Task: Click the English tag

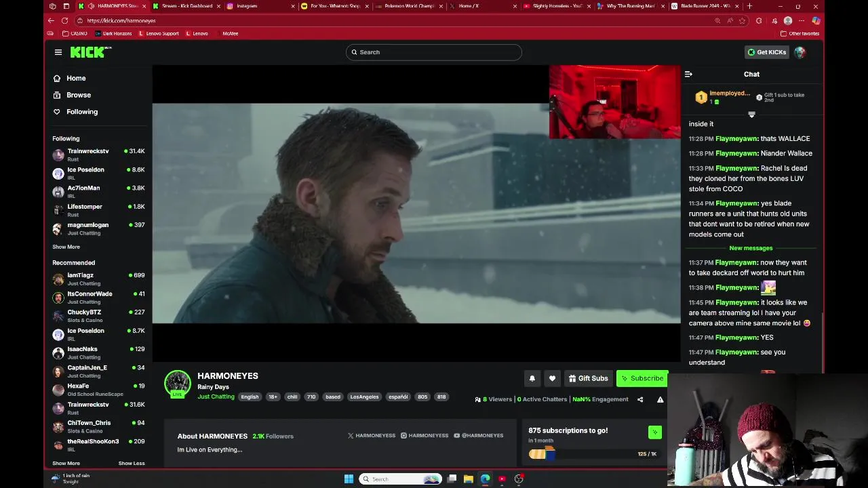Action: pyautogui.click(x=250, y=396)
